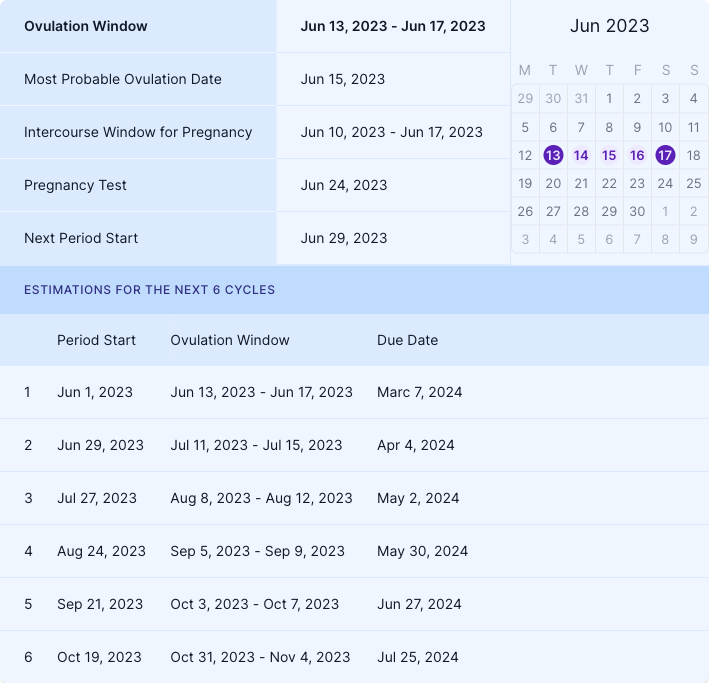Select ovulation window Oct 31 - Nov 4, 2023
Image resolution: width=709 pixels, height=683 pixels.
pos(260,657)
